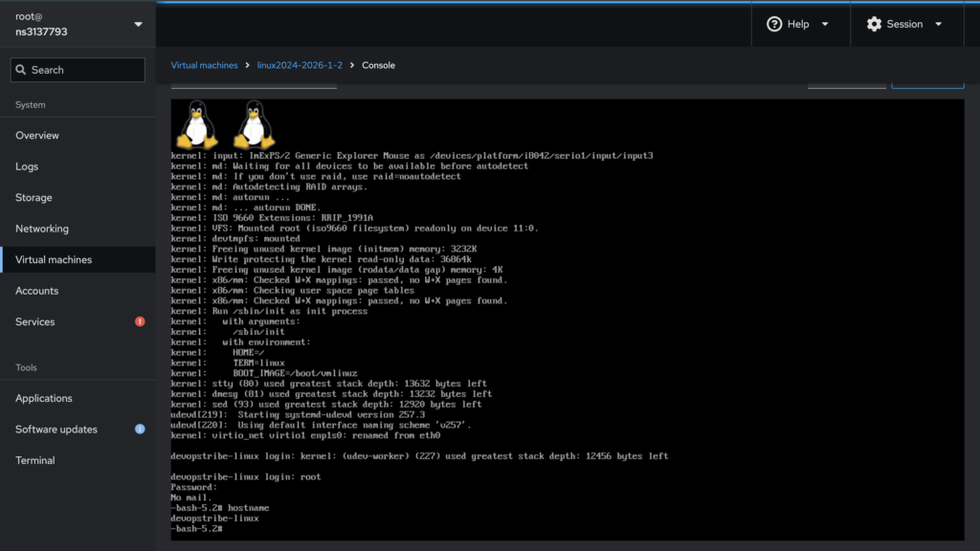The image size is (980, 551).
Task: Click the left Tux penguin logo in console
Action: coord(197,124)
